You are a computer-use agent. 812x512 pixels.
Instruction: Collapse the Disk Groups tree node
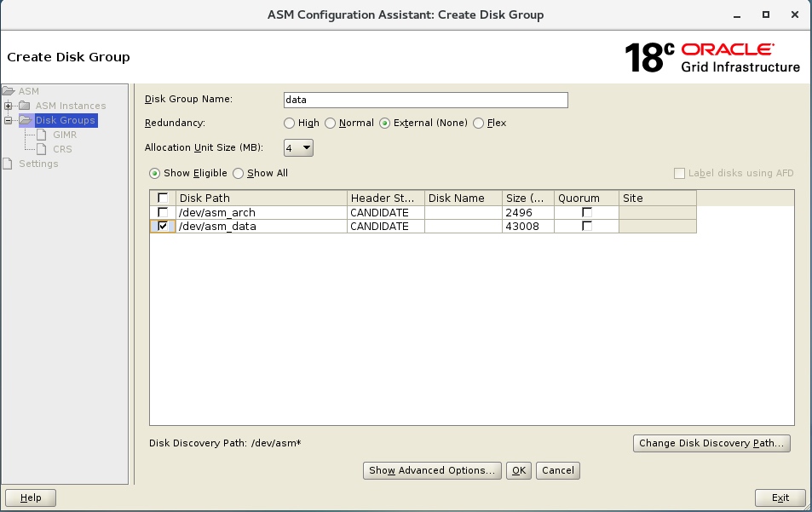pos(9,120)
